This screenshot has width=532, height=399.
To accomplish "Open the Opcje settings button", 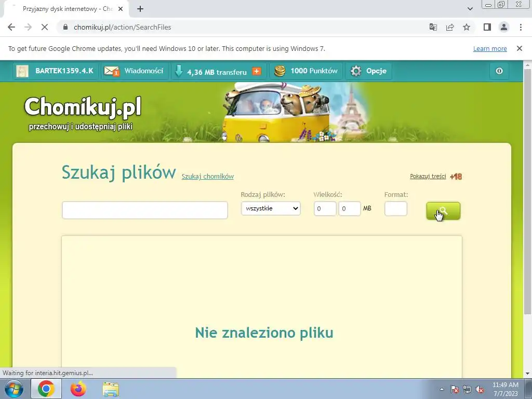I will tap(368, 71).
